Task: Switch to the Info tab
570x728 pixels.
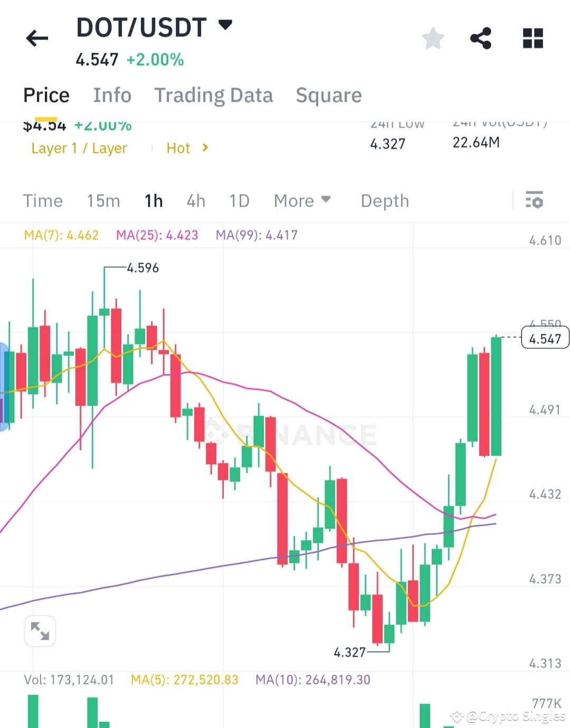Action: pyautogui.click(x=112, y=95)
